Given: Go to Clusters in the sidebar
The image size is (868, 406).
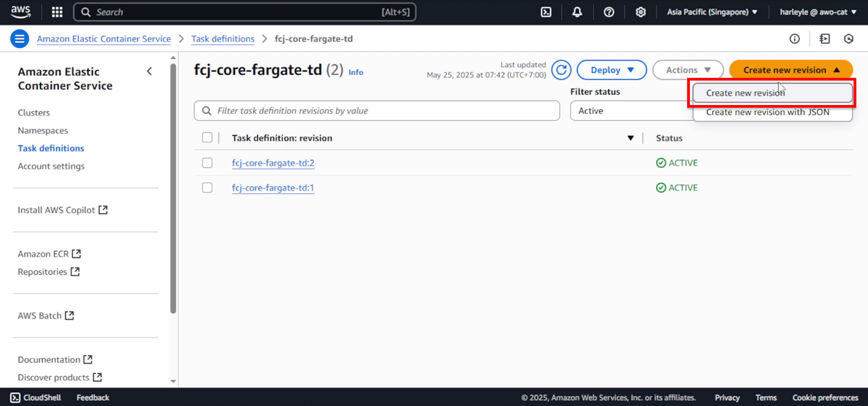Looking at the screenshot, I should click(x=34, y=113).
